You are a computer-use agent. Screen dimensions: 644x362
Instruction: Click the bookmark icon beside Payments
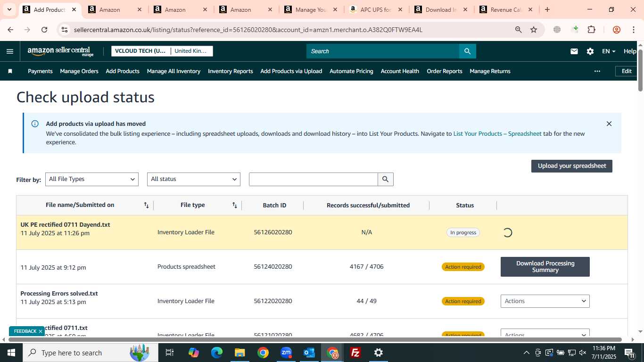pos(10,71)
